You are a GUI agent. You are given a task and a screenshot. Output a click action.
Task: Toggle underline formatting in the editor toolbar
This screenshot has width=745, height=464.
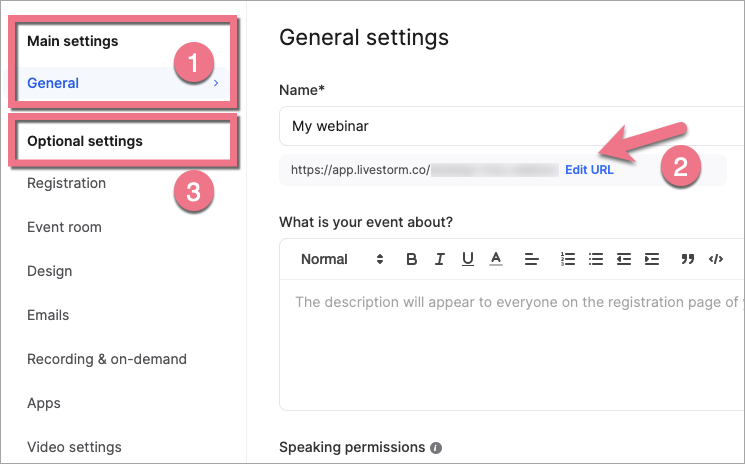(467, 259)
